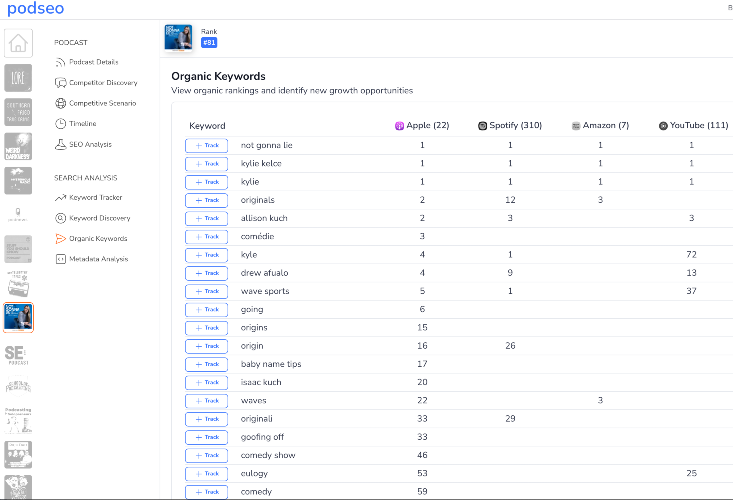Track the keyword "kyle"

tap(207, 255)
